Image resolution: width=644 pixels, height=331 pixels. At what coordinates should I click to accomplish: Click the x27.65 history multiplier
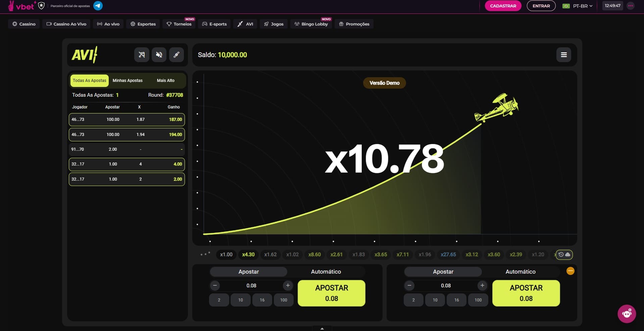tap(448, 254)
